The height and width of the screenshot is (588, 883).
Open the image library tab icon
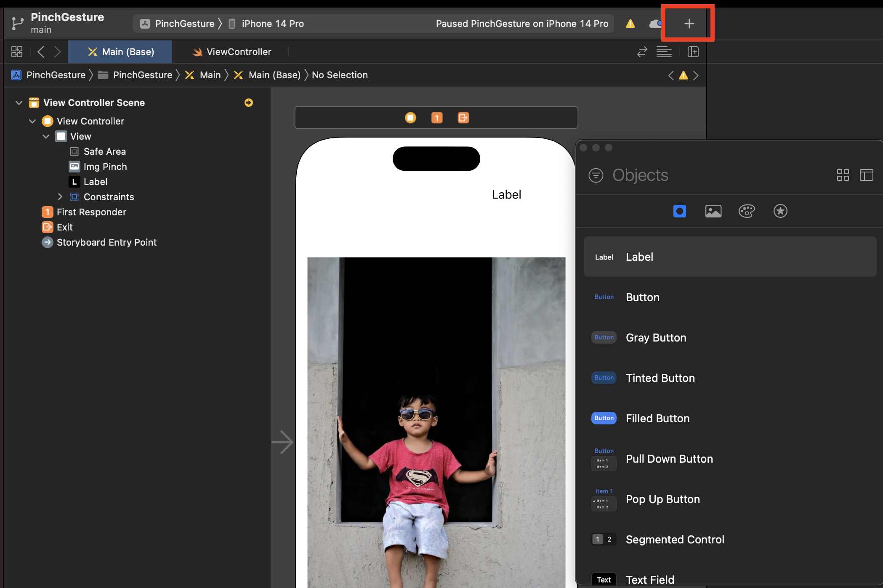click(713, 211)
